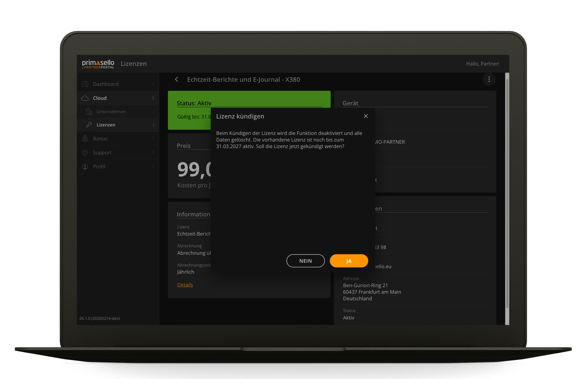Click the Profil user icon

[85, 167]
